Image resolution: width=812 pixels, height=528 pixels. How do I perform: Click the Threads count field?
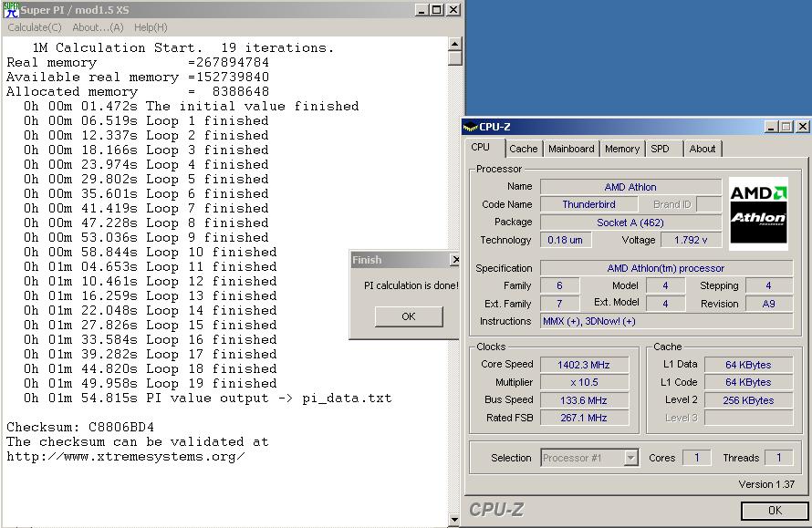click(x=778, y=458)
